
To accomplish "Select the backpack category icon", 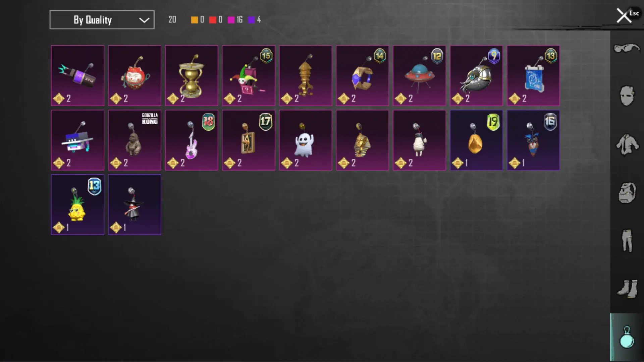I will (x=627, y=193).
